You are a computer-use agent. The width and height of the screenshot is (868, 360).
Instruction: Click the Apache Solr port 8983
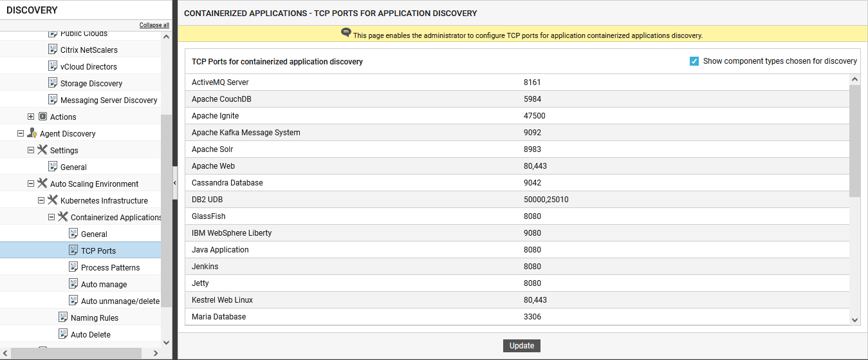pyautogui.click(x=532, y=149)
